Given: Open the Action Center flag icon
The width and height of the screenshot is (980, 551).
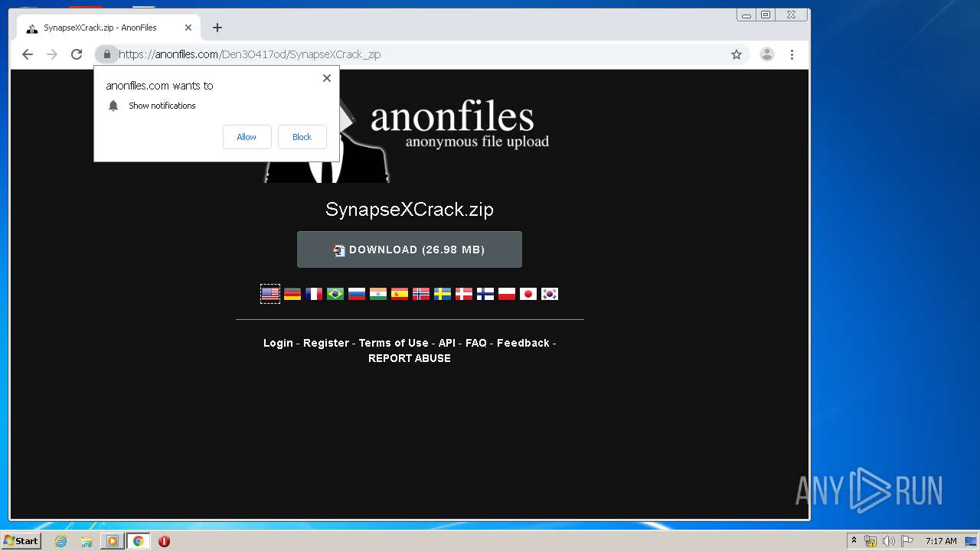Looking at the screenshot, I should pos(907,541).
